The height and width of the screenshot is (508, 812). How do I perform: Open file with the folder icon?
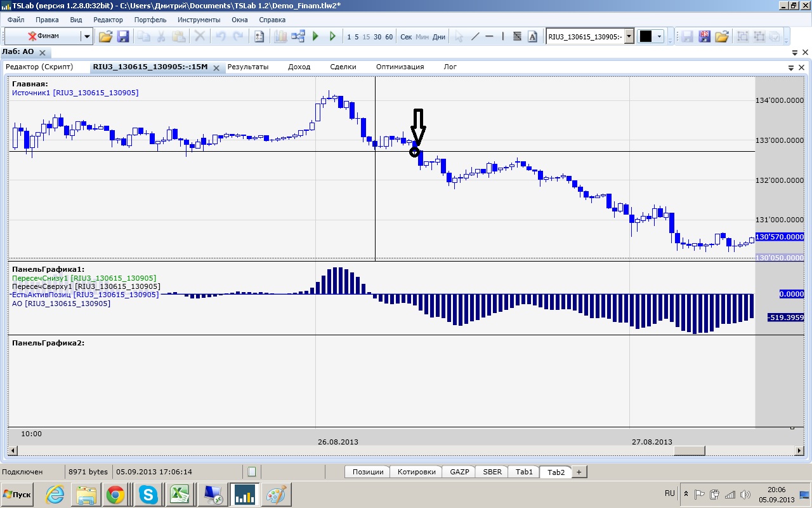pyautogui.click(x=105, y=36)
